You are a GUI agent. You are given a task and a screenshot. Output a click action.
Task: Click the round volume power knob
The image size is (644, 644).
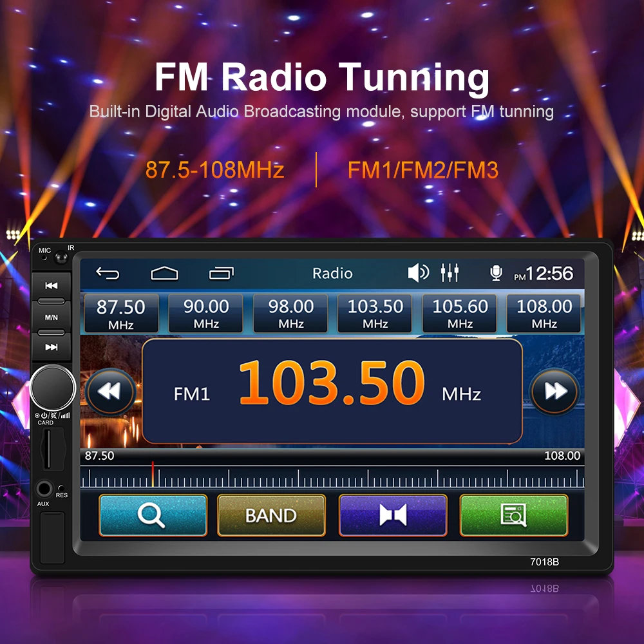click(x=53, y=388)
